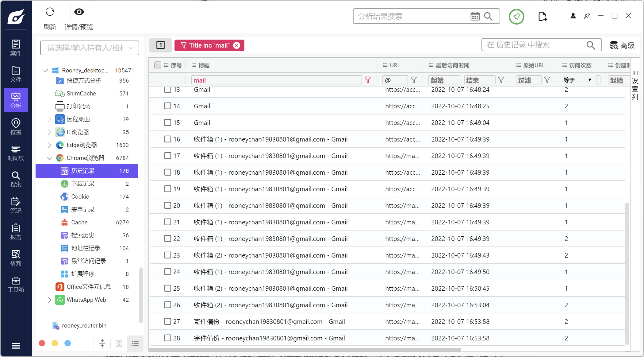The height and width of the screenshot is (357, 644).
Task: Open the 时间线 sidebar section
Action: [x=16, y=153]
